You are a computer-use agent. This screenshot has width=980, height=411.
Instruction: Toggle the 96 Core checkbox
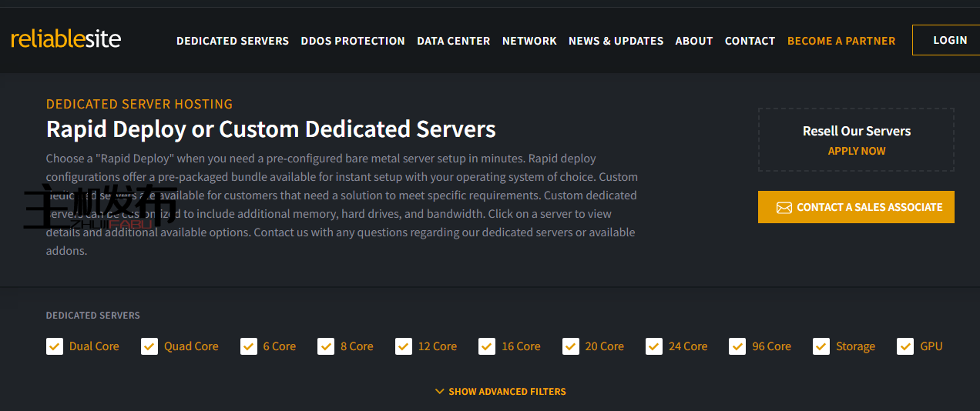pyautogui.click(x=737, y=346)
